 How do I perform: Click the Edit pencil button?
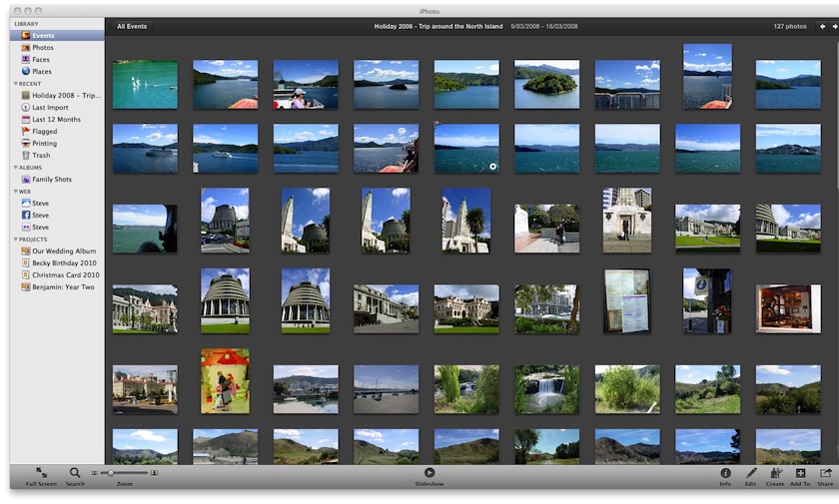tap(751, 477)
